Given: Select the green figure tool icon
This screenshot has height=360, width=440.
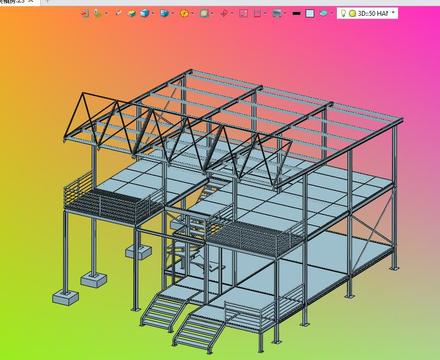Looking at the screenshot, I should click(97, 13).
